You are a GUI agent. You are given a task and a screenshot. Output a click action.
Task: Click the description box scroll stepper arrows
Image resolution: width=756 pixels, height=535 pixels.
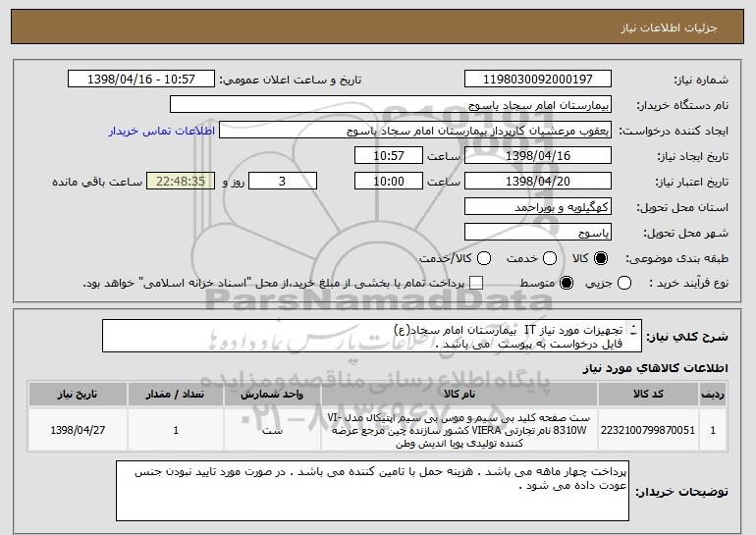click(633, 330)
